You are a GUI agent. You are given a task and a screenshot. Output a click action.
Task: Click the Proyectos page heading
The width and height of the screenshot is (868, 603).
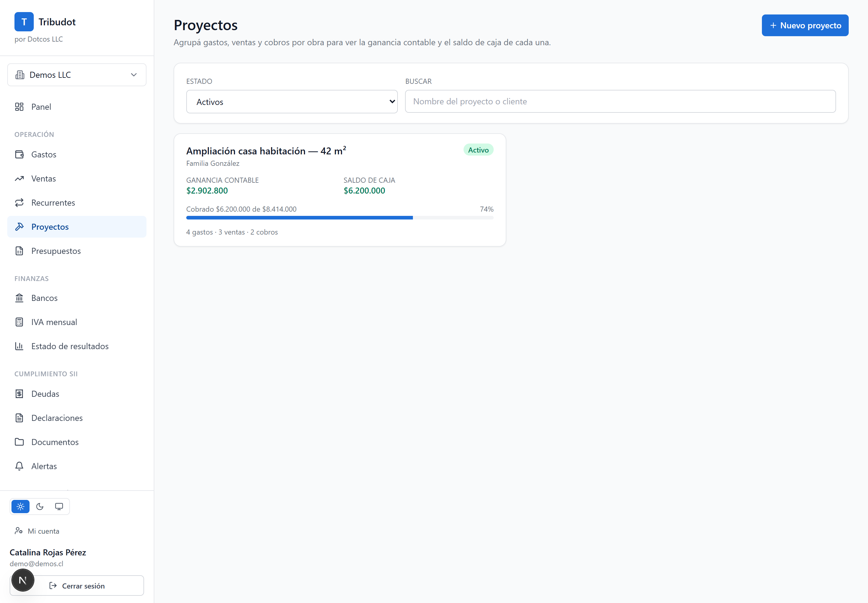tap(206, 25)
